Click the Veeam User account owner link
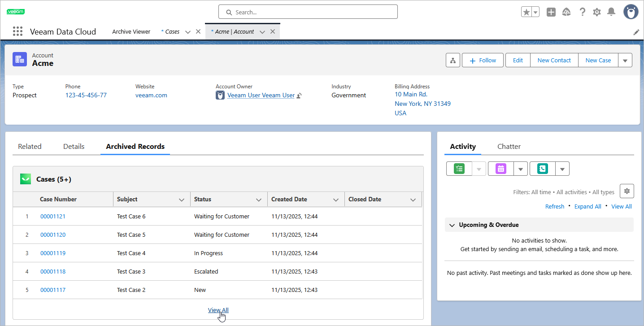644x326 pixels. (x=261, y=95)
